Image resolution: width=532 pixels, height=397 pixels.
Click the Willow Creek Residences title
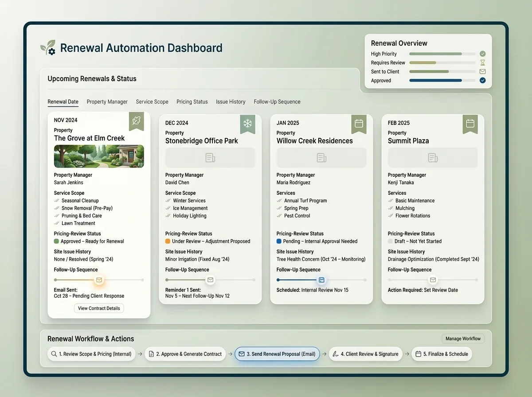tap(315, 141)
